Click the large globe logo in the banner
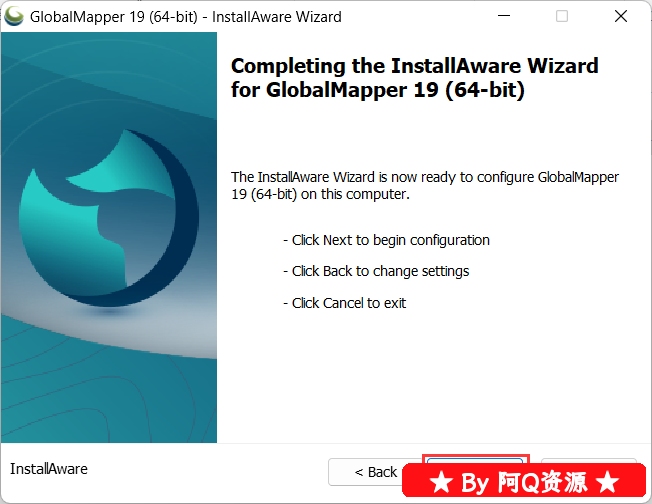The width and height of the screenshot is (652, 504). point(109,218)
